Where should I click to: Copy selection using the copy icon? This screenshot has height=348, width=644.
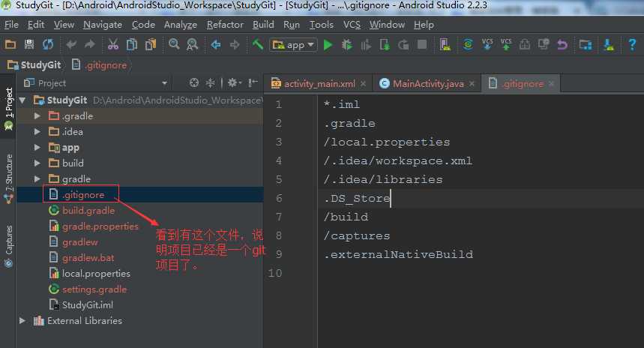coord(132,44)
